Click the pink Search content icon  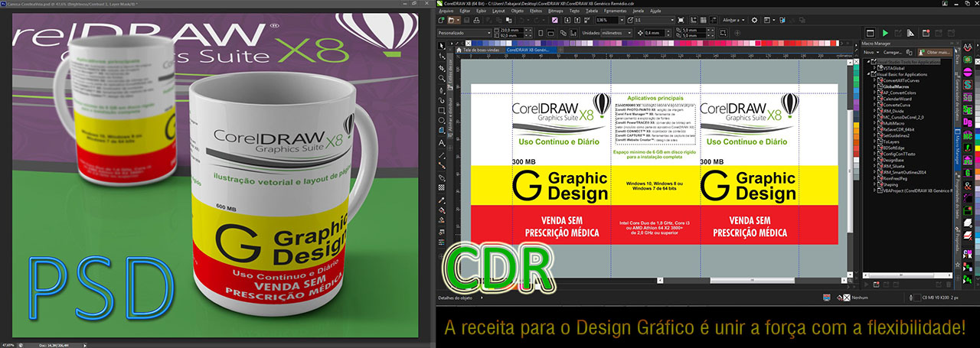click(x=555, y=20)
